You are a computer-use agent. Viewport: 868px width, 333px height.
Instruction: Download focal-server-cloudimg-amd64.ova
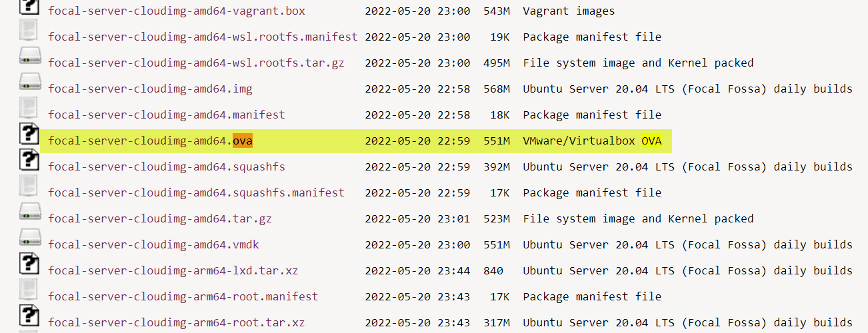pyautogui.click(x=150, y=141)
